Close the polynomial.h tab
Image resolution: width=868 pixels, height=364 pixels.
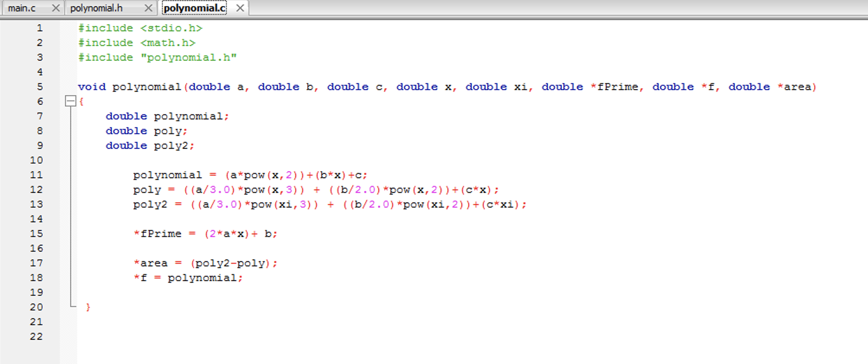(148, 8)
